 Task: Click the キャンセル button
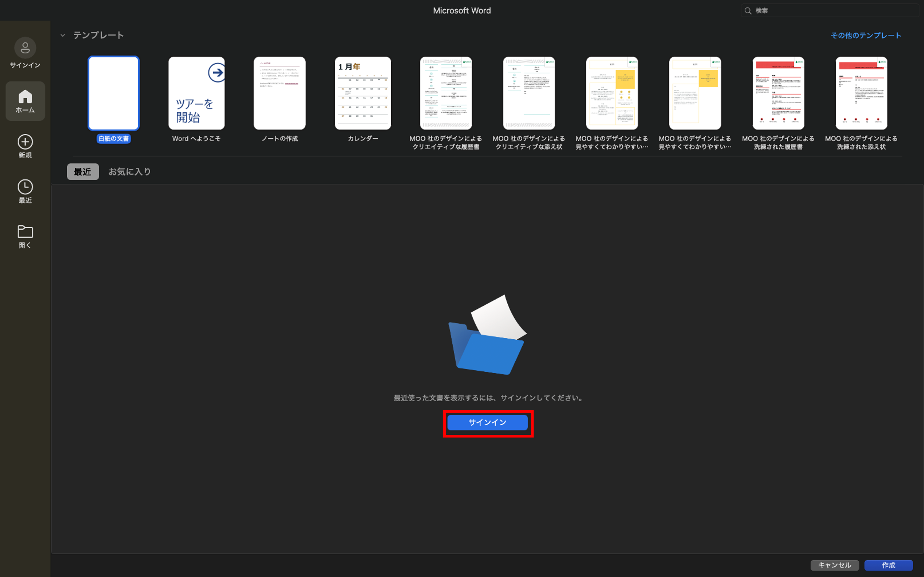click(x=835, y=565)
